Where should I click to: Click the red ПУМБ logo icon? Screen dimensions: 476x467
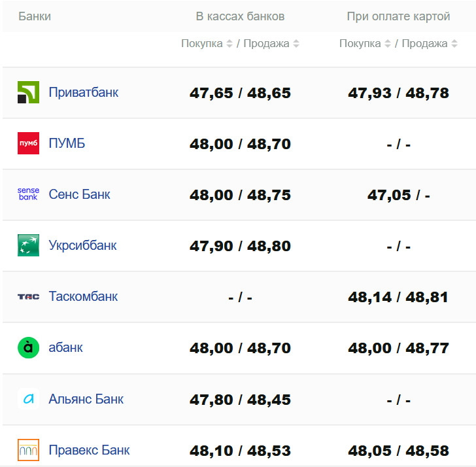point(28,143)
